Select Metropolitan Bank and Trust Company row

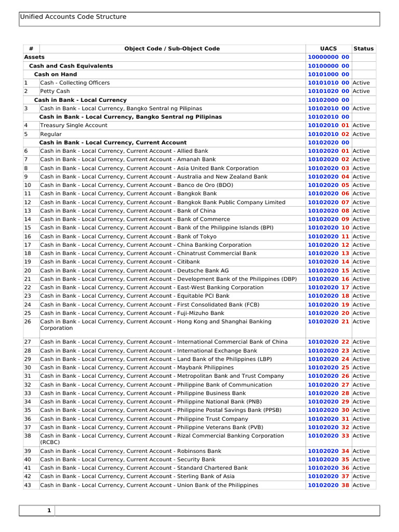click(x=199, y=376)
